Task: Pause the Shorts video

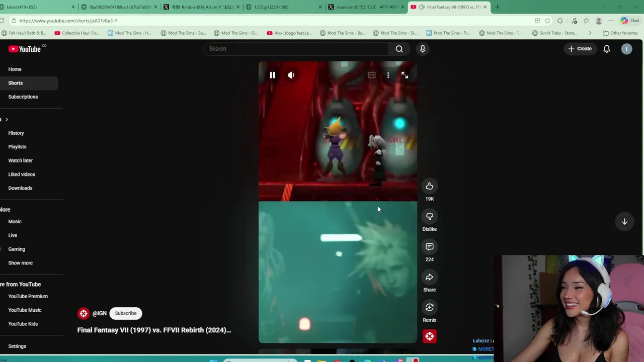Action: pos(272,75)
